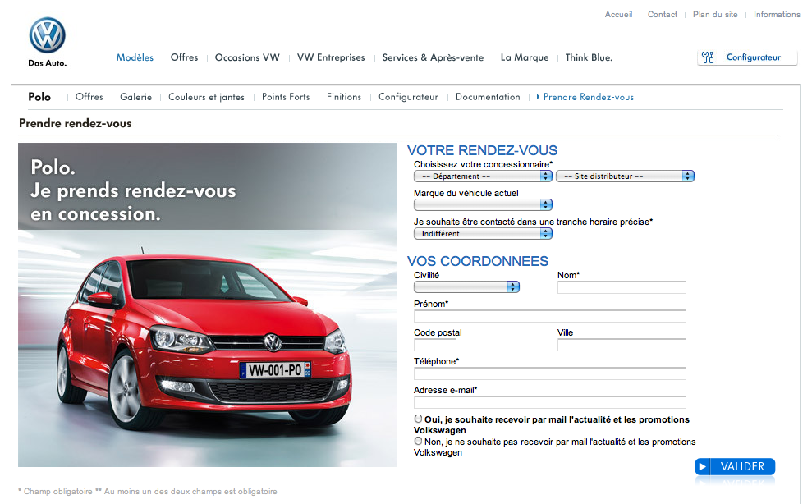The width and height of the screenshot is (812, 504).
Task: Open Marque du véhicule actuel dropdown
Action: 483,204
